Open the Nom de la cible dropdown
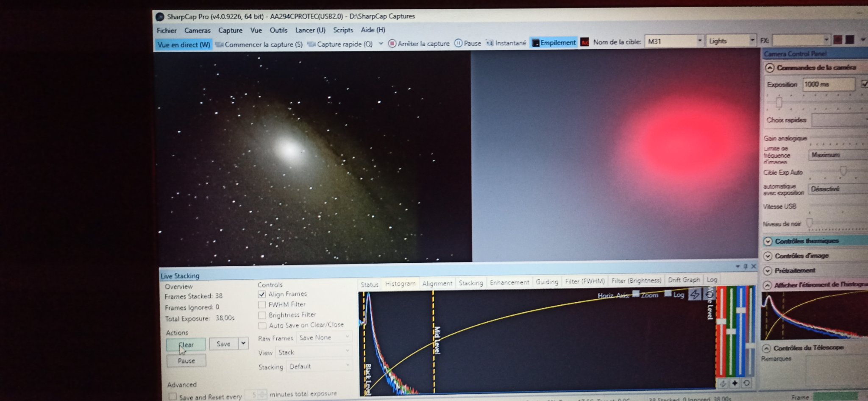This screenshot has width=868, height=401. coord(699,41)
